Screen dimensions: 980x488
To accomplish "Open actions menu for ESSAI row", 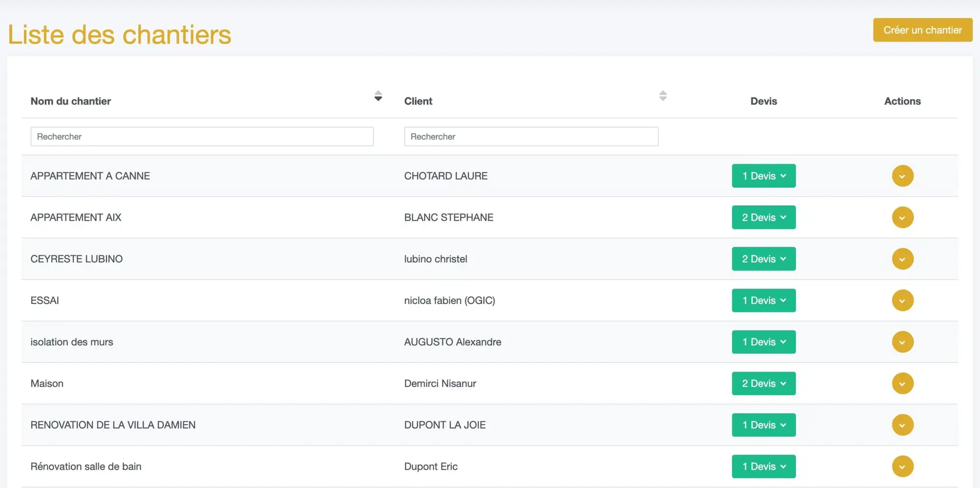I will point(902,301).
